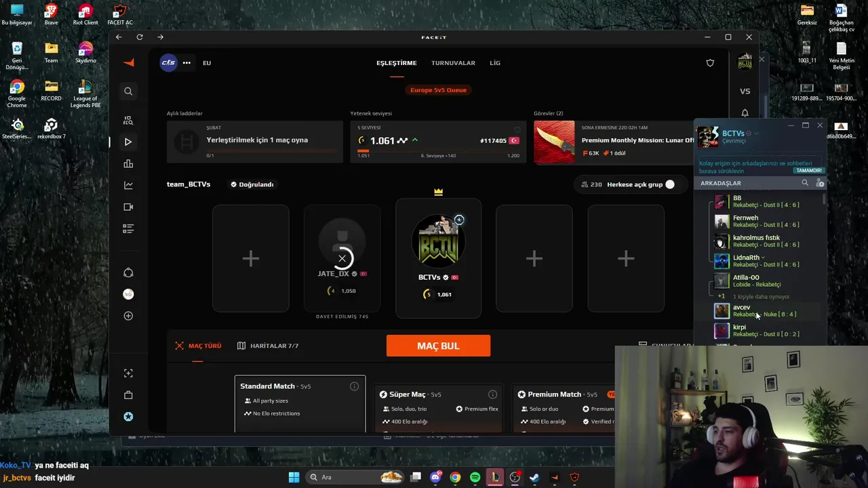Image resolution: width=868 pixels, height=488 pixels.
Task: Open Spotify from the taskbar
Action: [475, 477]
